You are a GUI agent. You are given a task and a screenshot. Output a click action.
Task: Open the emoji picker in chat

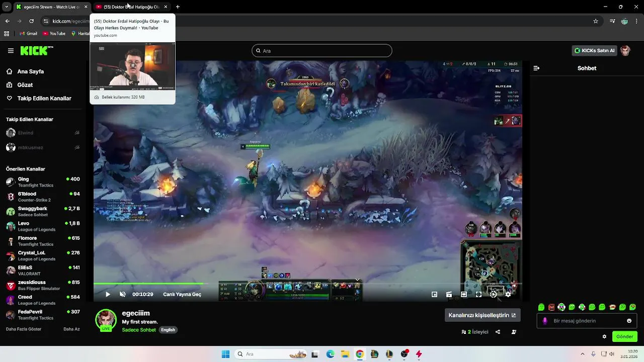pyautogui.click(x=629, y=321)
